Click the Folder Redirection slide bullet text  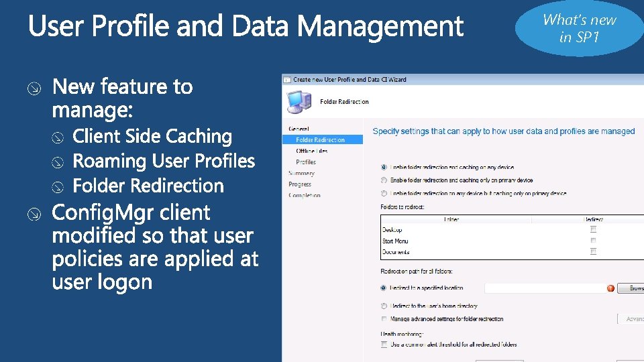point(148,186)
